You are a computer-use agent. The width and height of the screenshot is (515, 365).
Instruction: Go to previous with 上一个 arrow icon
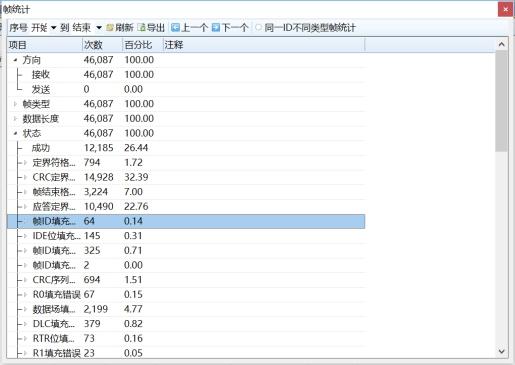point(175,28)
